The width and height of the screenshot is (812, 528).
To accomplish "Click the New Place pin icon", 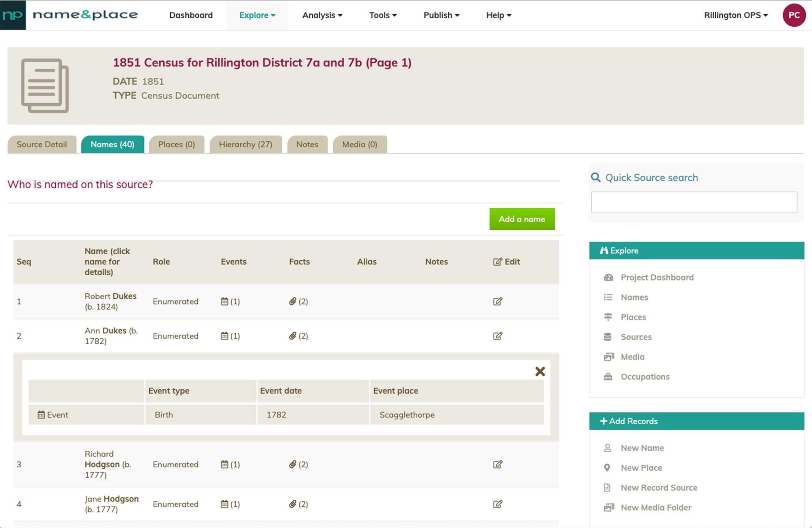I will click(607, 467).
